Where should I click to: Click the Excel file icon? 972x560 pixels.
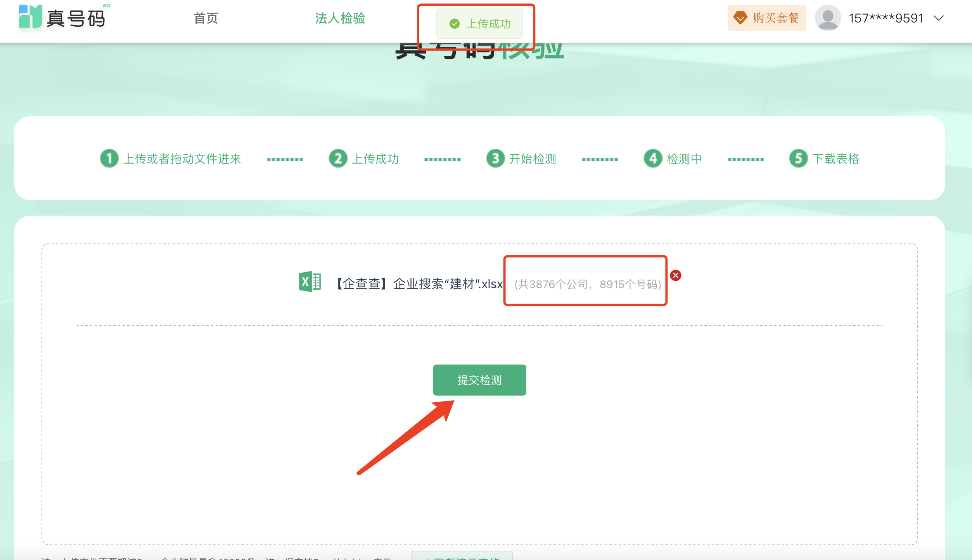click(x=310, y=282)
